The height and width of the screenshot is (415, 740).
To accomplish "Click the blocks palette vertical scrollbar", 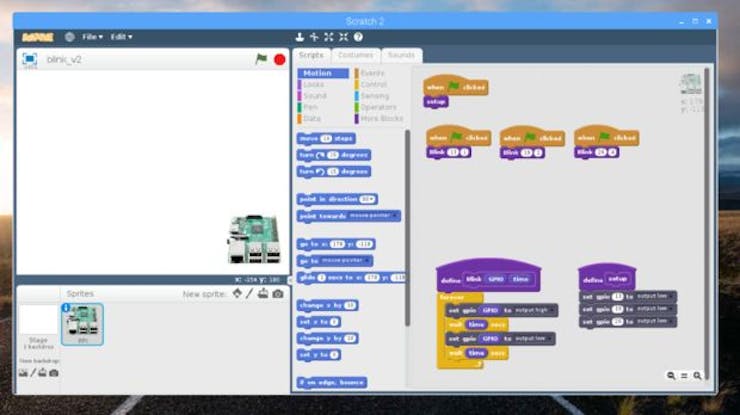I will [407, 228].
